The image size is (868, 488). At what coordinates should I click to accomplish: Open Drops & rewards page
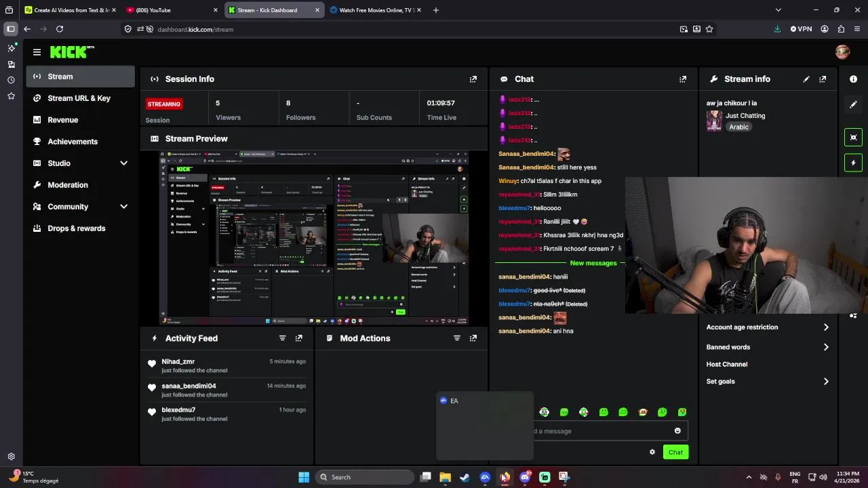81,228
